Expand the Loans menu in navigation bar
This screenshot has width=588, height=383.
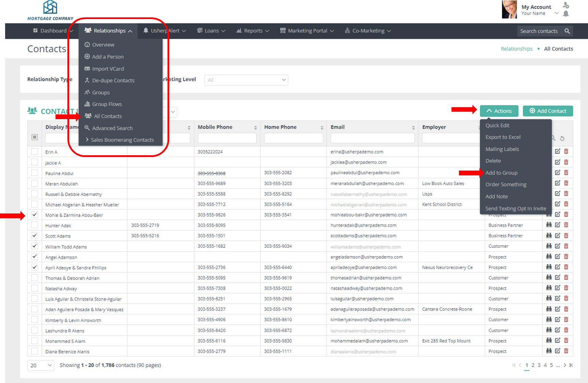211,31
